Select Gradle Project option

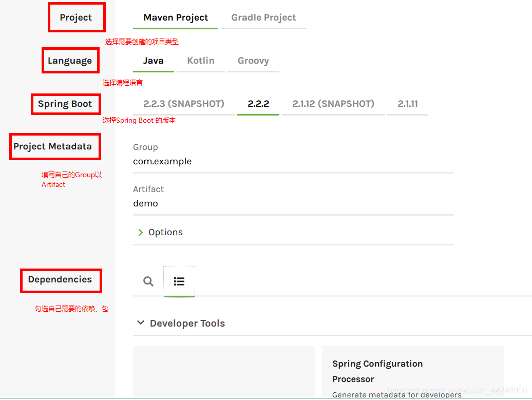pyautogui.click(x=263, y=17)
